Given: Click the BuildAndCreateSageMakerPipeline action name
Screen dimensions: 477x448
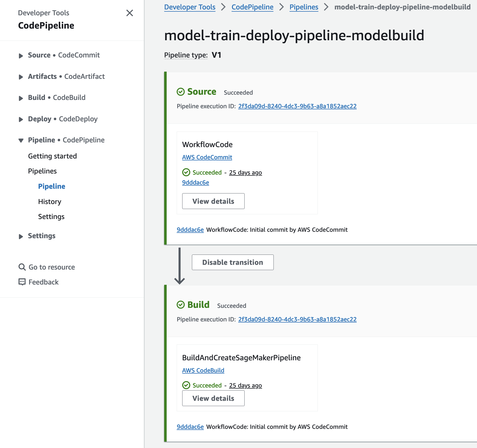Looking at the screenshot, I should click(241, 358).
